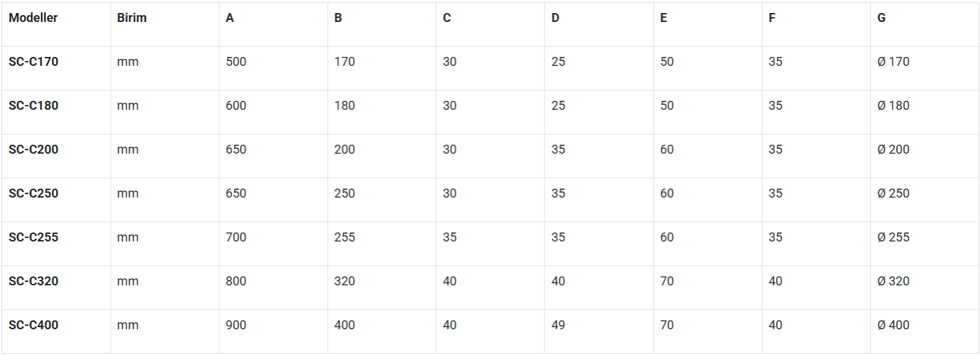Click the SC-C400 model name
The height and width of the screenshot is (356, 980).
34,325
